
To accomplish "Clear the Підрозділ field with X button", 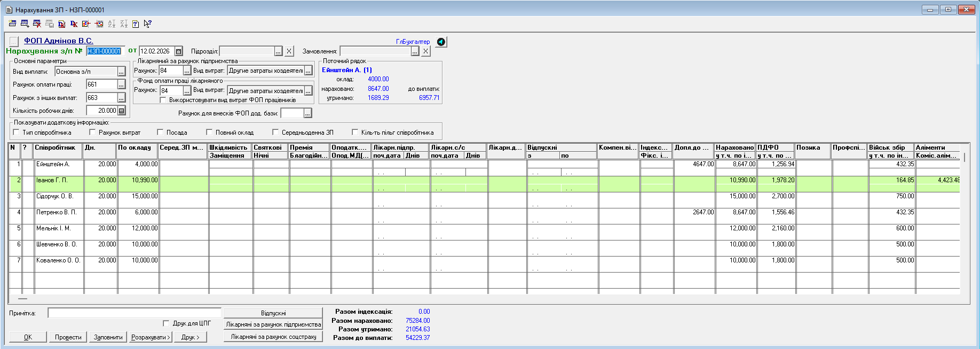I will [289, 51].
